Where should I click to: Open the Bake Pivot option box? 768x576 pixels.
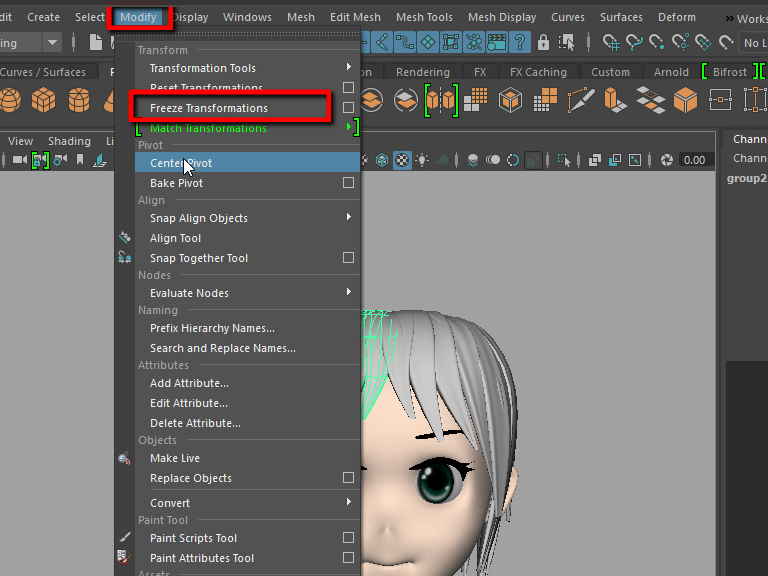[x=348, y=183]
